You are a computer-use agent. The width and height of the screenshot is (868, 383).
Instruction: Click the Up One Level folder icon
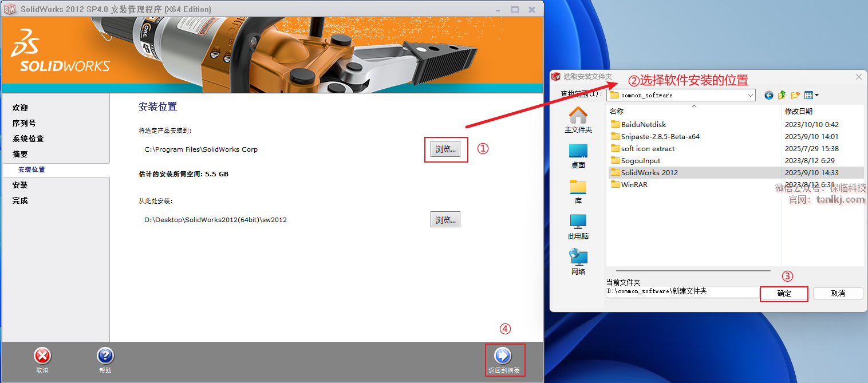point(782,95)
